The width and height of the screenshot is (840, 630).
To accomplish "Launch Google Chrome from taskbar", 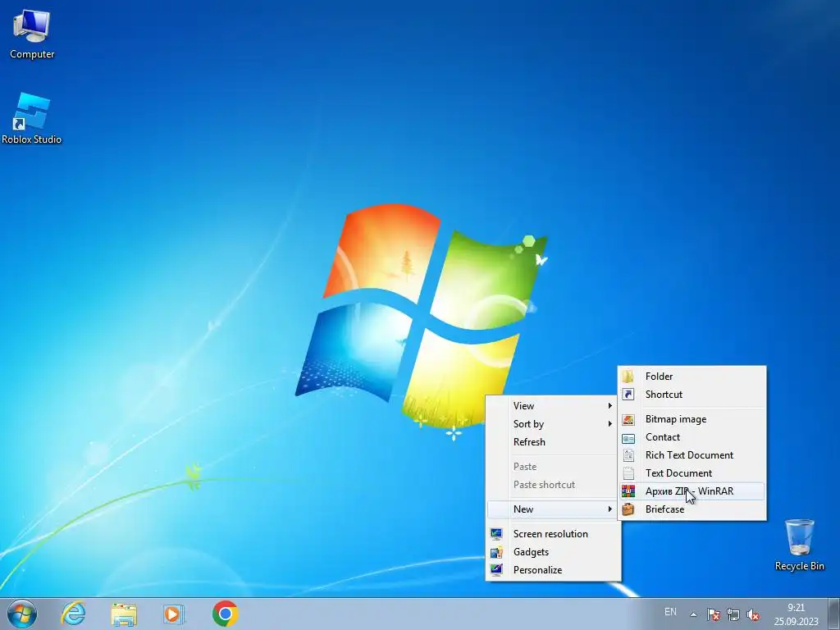I will tap(225, 614).
